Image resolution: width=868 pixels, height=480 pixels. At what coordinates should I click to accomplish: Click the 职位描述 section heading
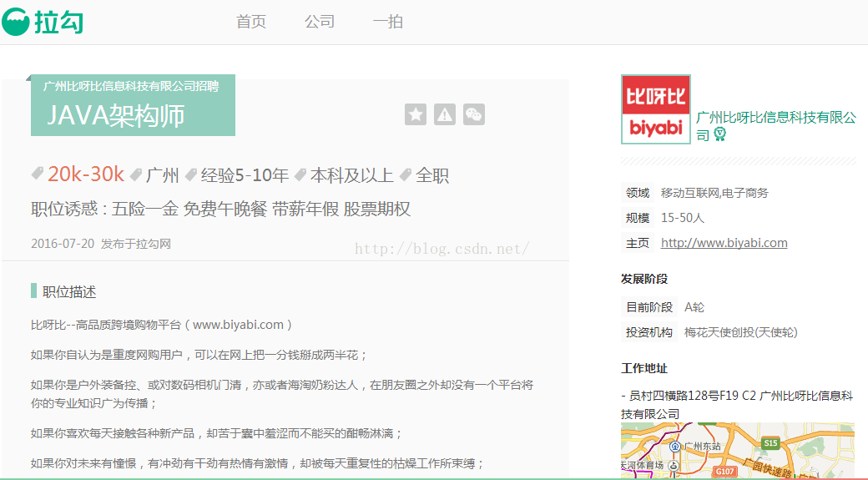69,292
